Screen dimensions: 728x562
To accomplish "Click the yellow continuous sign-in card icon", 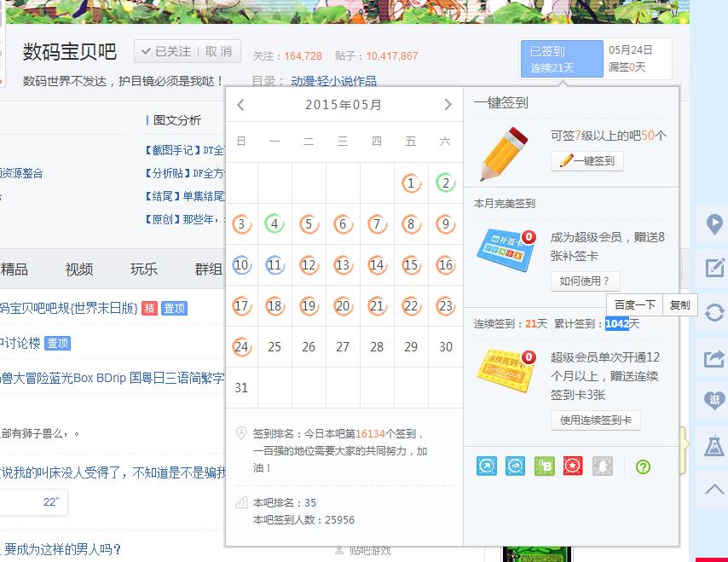I will pyautogui.click(x=506, y=371).
